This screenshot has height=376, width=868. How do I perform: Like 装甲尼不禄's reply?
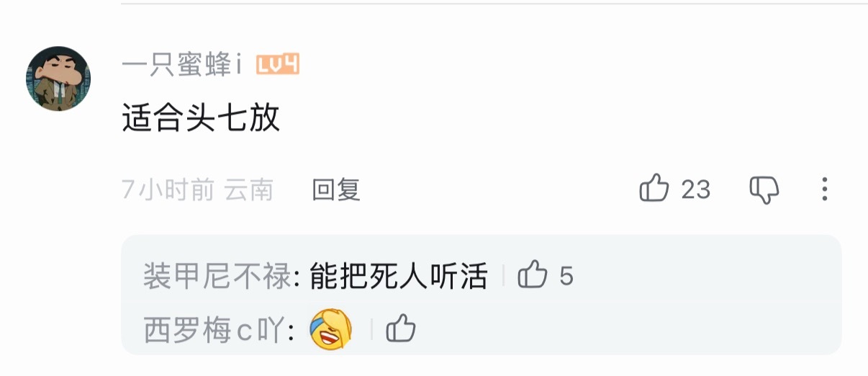(x=533, y=275)
